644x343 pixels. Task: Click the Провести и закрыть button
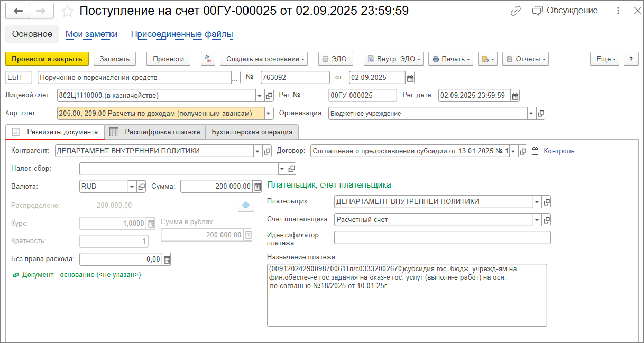click(47, 59)
